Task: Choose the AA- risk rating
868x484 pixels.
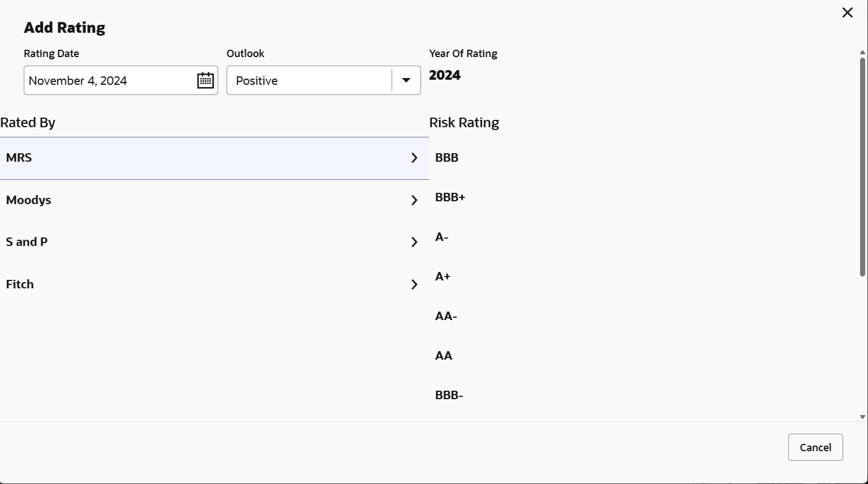Action: [446, 316]
